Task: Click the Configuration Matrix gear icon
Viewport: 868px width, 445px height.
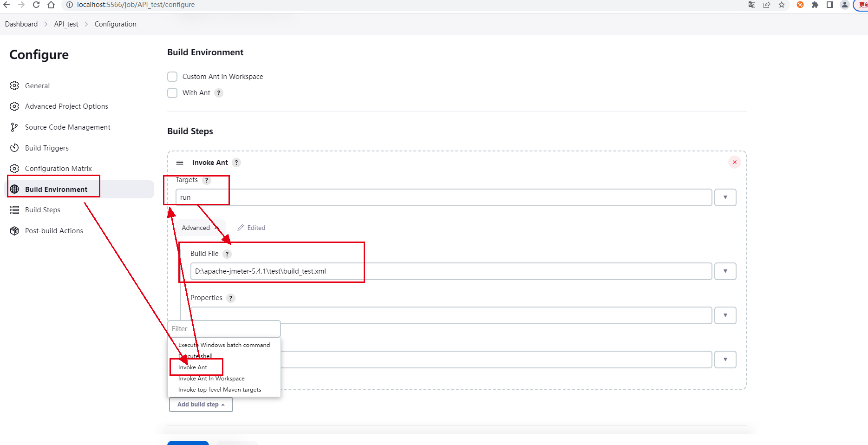Action: (14, 168)
